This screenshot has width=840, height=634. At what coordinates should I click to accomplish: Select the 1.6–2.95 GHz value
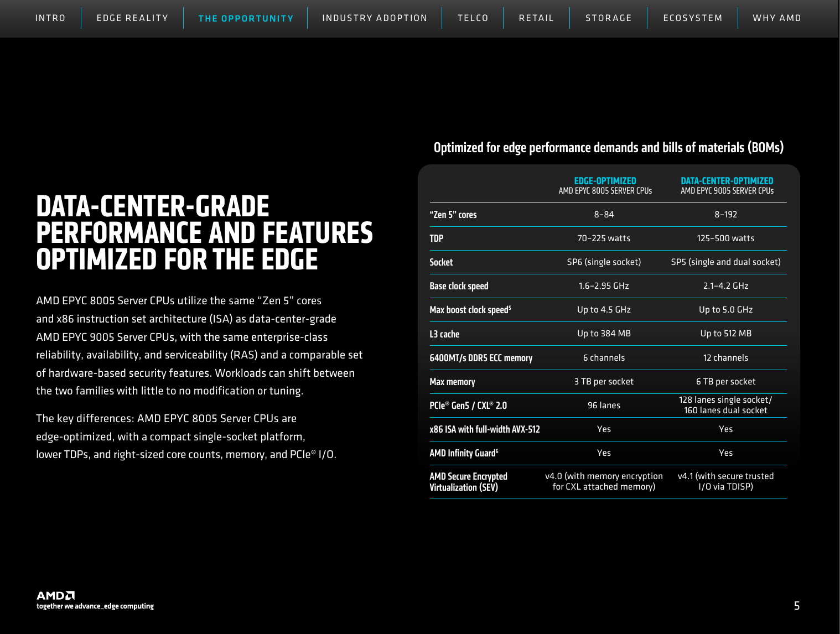coord(604,286)
